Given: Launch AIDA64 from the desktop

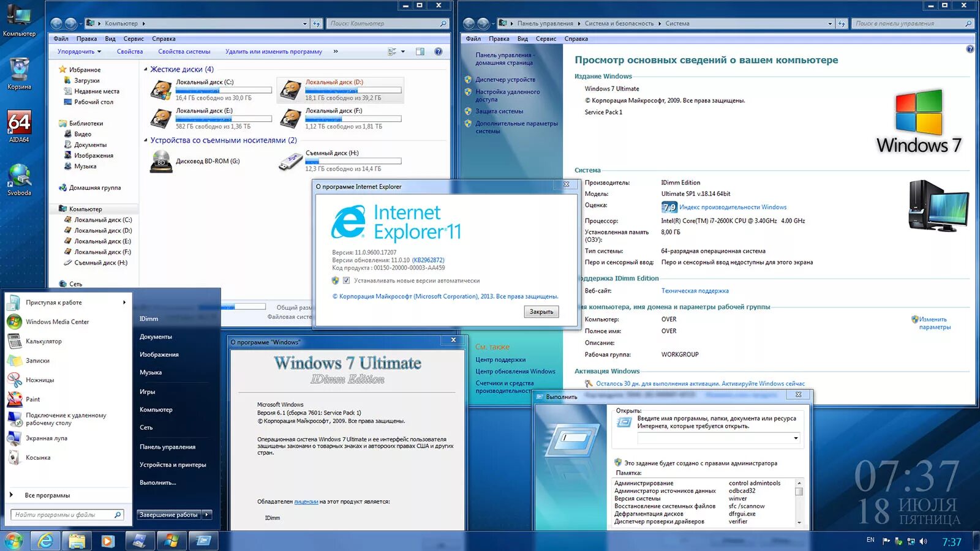Looking at the screenshot, I should pos(19,126).
